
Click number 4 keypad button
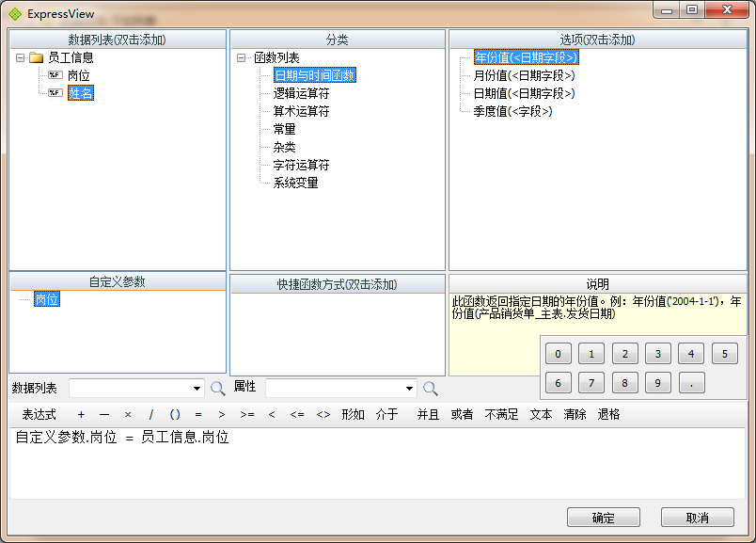[691, 354]
